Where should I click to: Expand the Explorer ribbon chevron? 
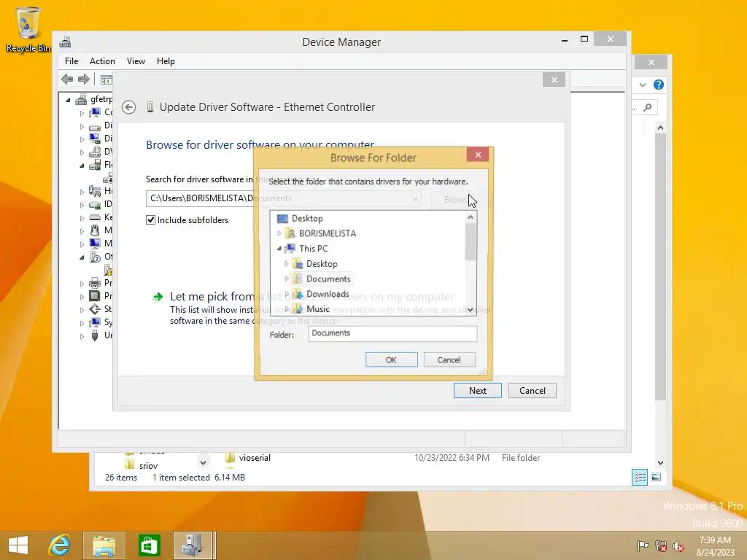pyautogui.click(x=642, y=85)
